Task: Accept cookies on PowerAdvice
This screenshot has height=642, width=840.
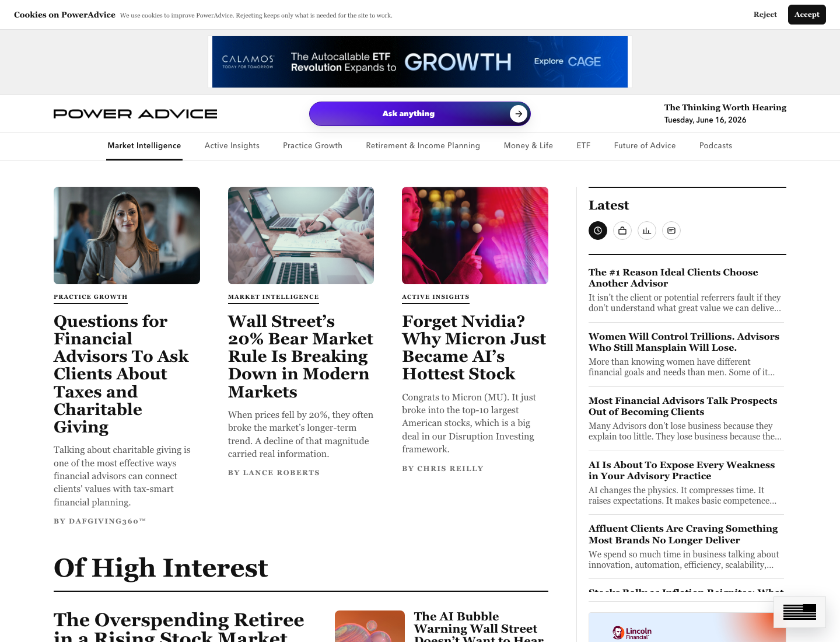Action: click(x=807, y=15)
